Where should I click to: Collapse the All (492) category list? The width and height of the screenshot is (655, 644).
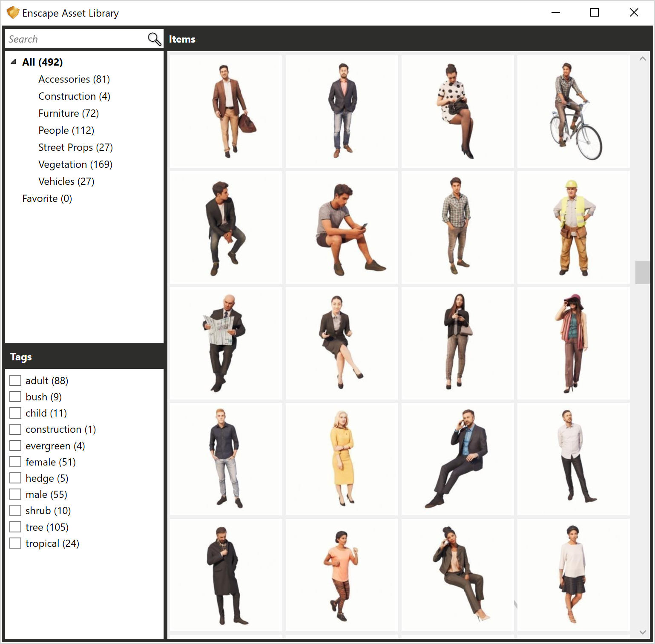pos(13,62)
